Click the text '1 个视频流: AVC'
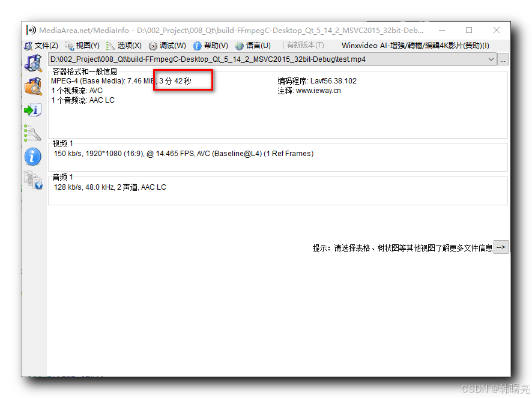 point(77,91)
